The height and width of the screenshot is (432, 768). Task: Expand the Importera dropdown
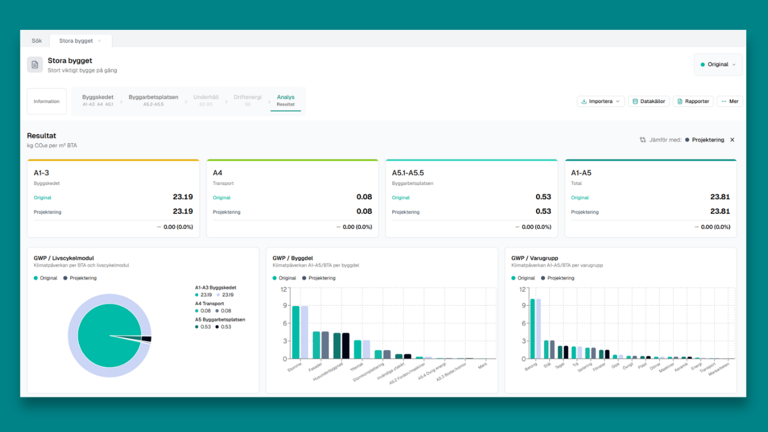click(619, 101)
